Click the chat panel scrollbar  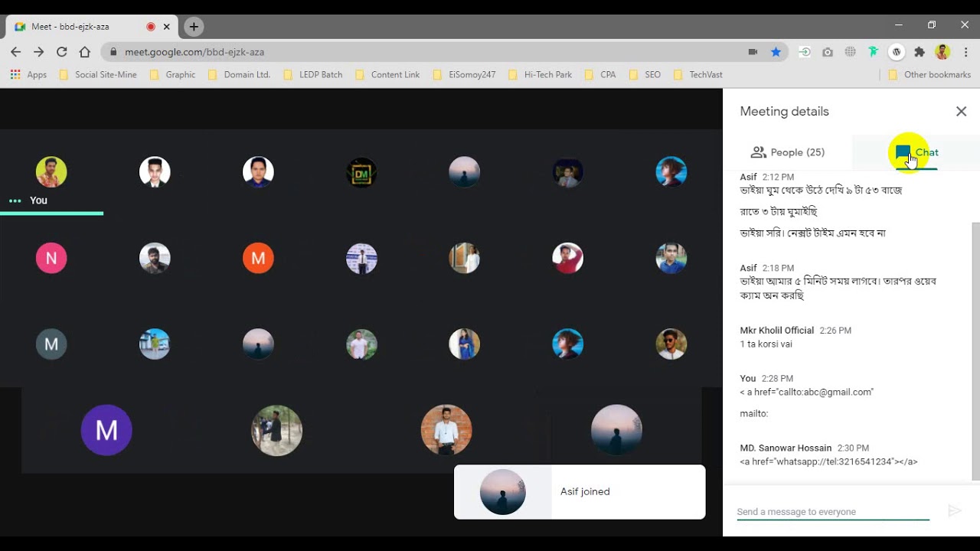[x=975, y=351]
